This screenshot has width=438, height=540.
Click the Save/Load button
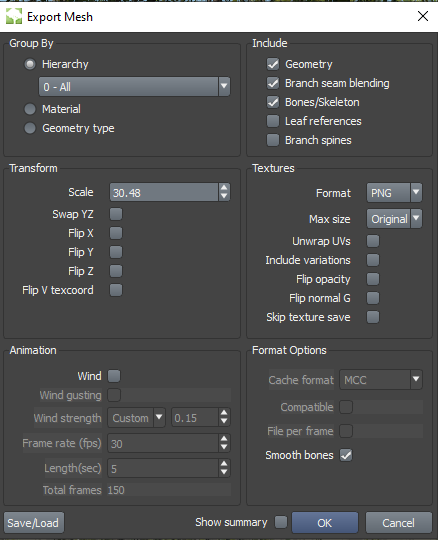[x=34, y=523]
